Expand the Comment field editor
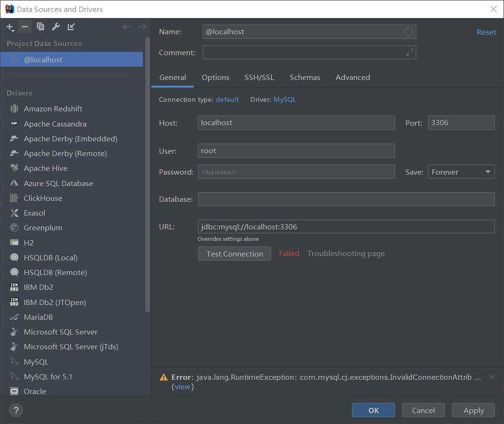Image resolution: width=504 pixels, height=424 pixels. coord(409,52)
